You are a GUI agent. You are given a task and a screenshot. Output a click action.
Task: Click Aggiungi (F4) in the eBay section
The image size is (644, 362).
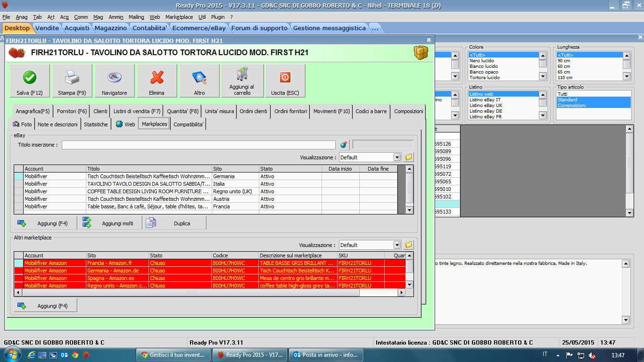pyautogui.click(x=45, y=223)
